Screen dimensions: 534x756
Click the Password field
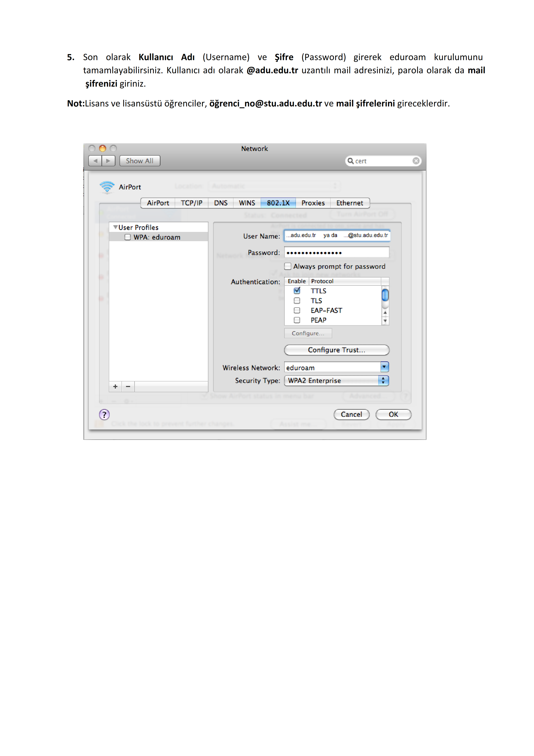pyautogui.click(x=337, y=253)
